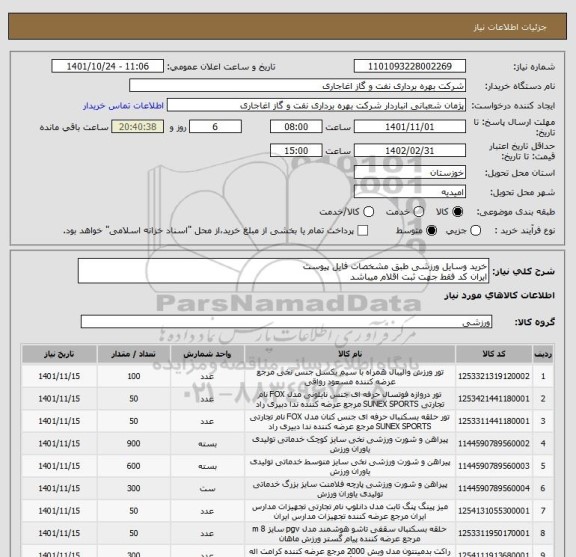Click the ping pong table item in row 7
Viewport: 576px width, 557px height.
(x=350, y=511)
